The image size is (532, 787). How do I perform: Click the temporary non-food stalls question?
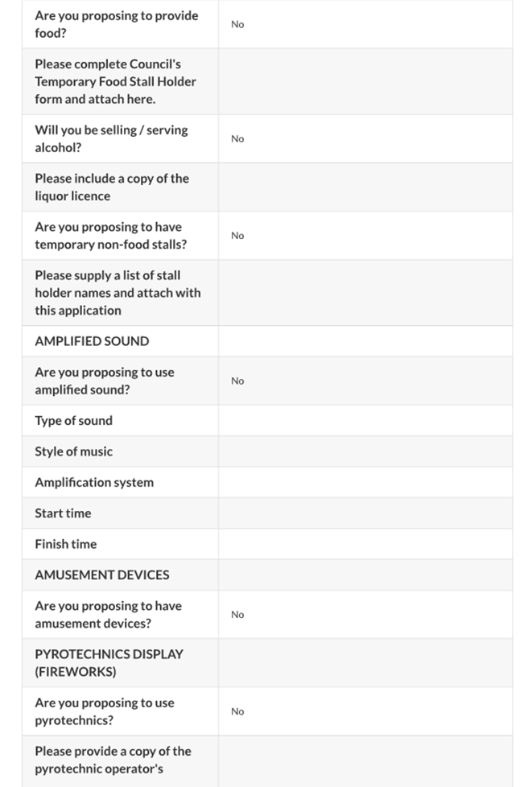pyautogui.click(x=110, y=235)
